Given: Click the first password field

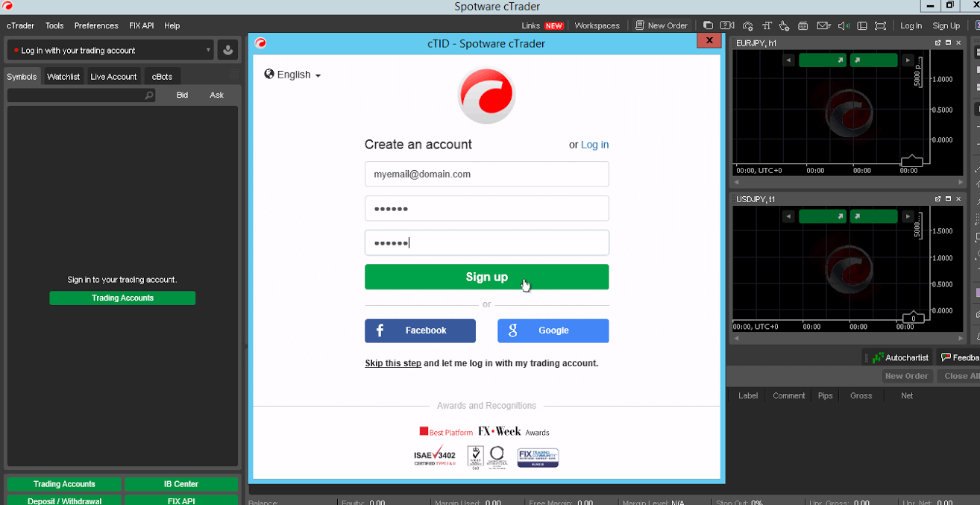Looking at the screenshot, I should tap(486, 208).
